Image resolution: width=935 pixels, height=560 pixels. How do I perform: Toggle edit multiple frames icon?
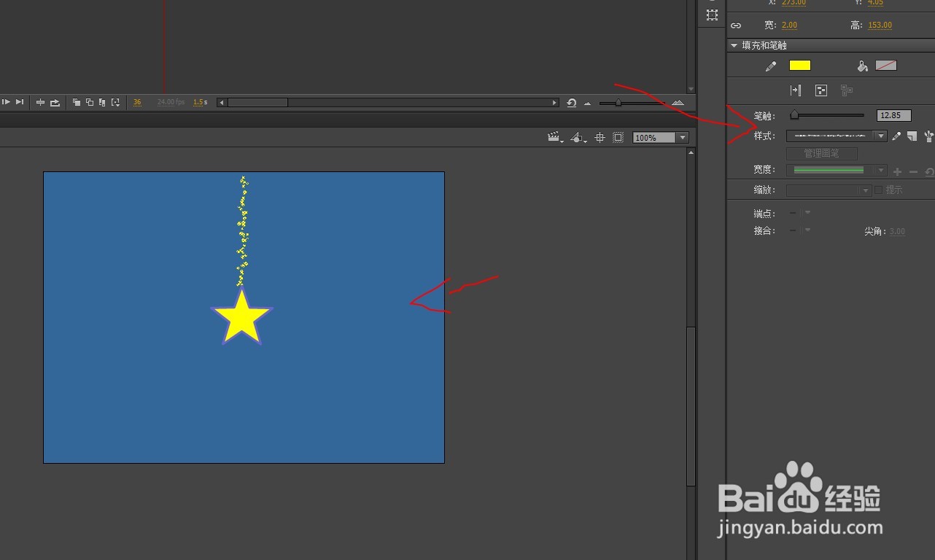[102, 103]
